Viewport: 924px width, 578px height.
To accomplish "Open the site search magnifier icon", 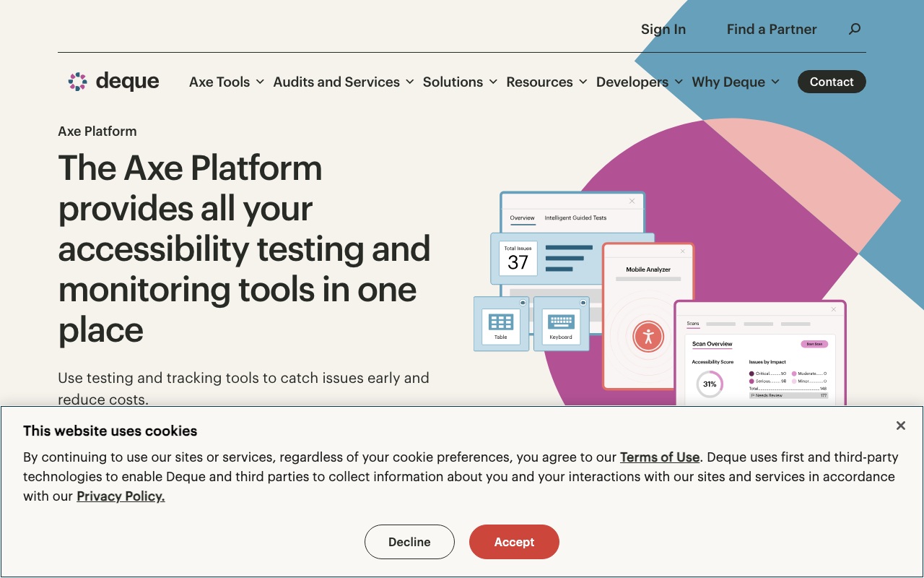I will coord(855,29).
